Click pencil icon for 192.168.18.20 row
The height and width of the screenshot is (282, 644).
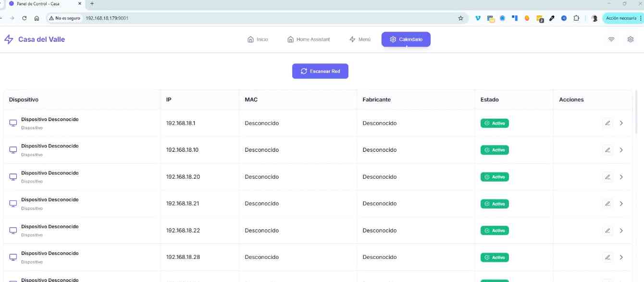tap(607, 177)
